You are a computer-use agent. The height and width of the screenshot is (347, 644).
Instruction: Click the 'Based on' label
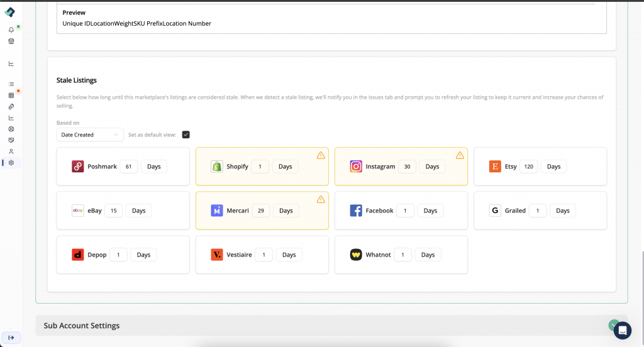click(x=68, y=123)
